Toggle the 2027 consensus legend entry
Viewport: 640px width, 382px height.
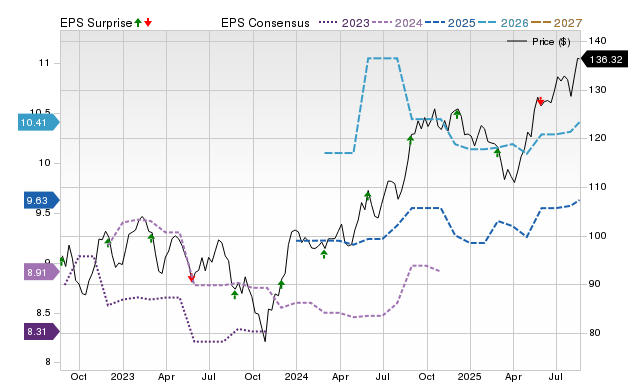point(556,23)
